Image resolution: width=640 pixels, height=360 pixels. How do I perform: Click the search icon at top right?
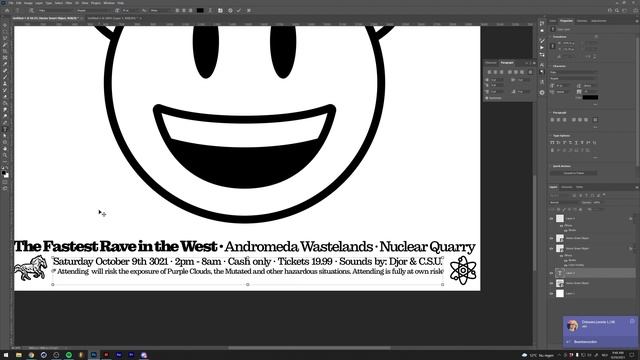pos(617,10)
